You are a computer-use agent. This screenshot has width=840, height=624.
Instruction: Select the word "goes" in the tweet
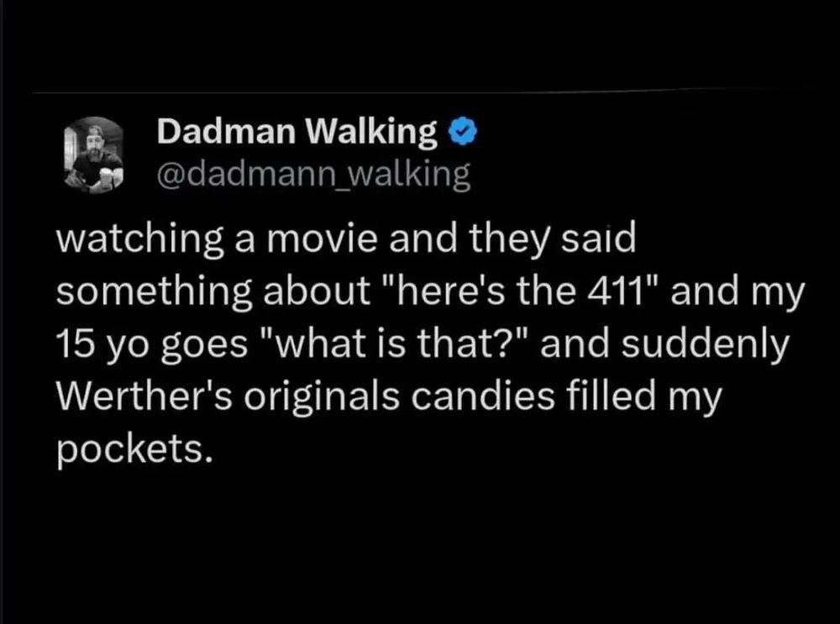point(204,345)
